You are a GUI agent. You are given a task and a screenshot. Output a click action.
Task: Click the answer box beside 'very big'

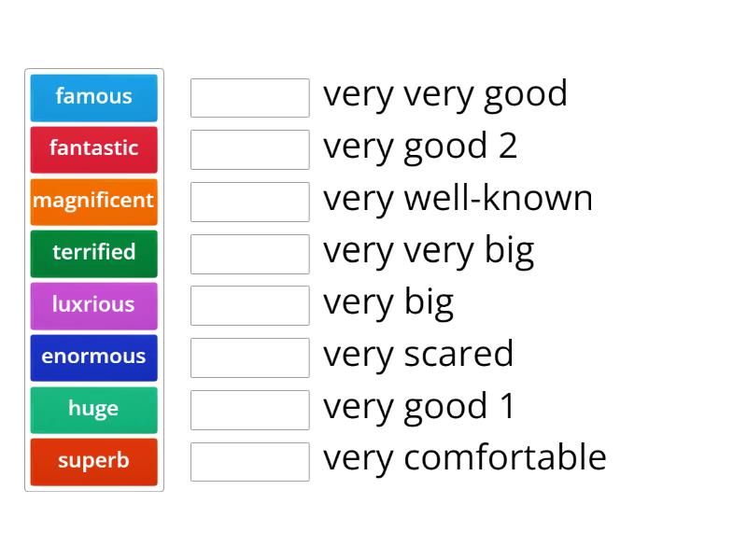249,305
